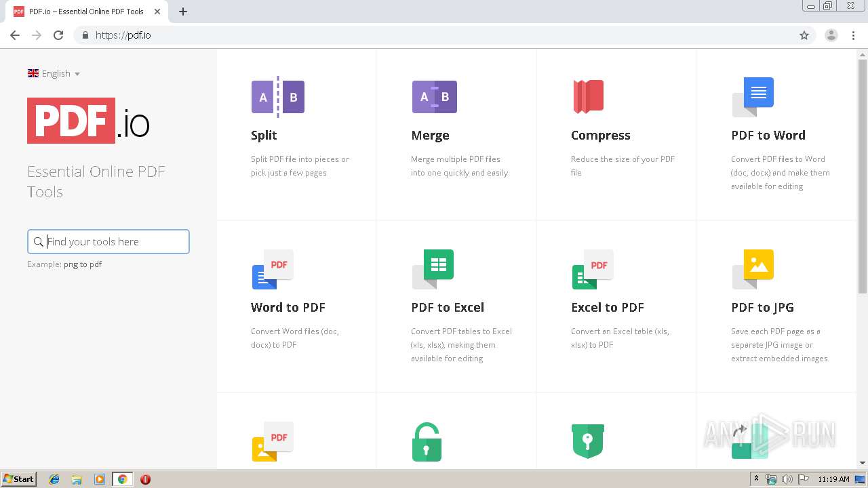Open the Excel to PDF icon
Screen dimensions: 868x488
593,269
